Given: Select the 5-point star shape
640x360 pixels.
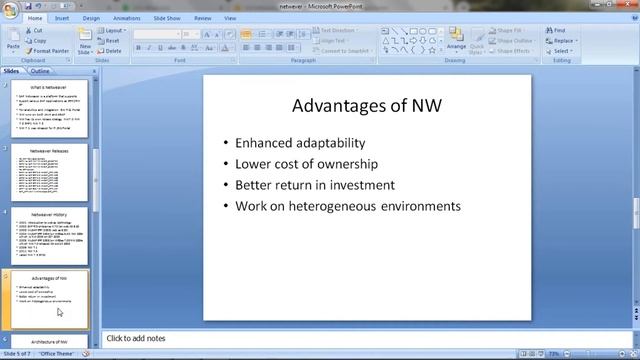Looking at the screenshot, I should (x=432, y=50).
